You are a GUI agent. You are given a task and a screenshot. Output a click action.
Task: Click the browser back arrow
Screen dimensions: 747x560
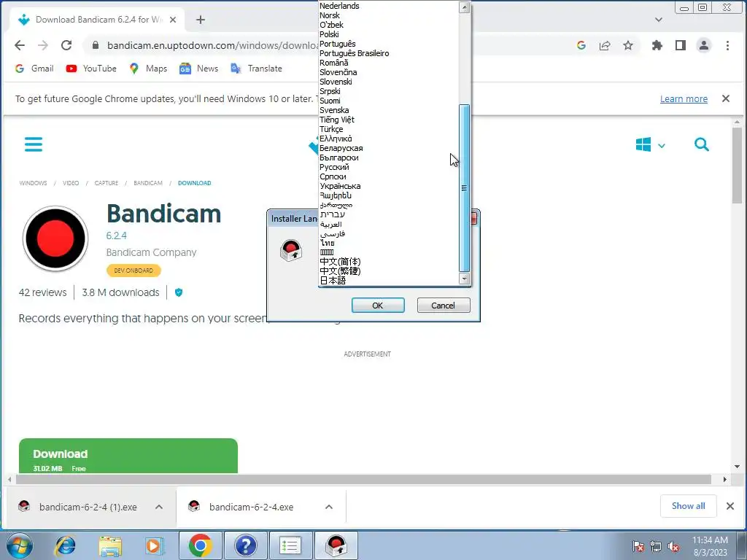click(20, 45)
